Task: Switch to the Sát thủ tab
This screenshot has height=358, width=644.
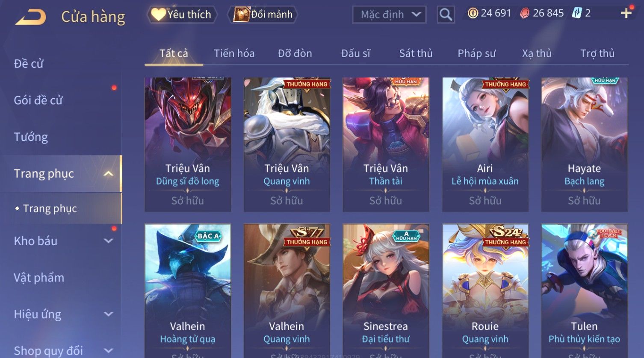Action: click(416, 53)
